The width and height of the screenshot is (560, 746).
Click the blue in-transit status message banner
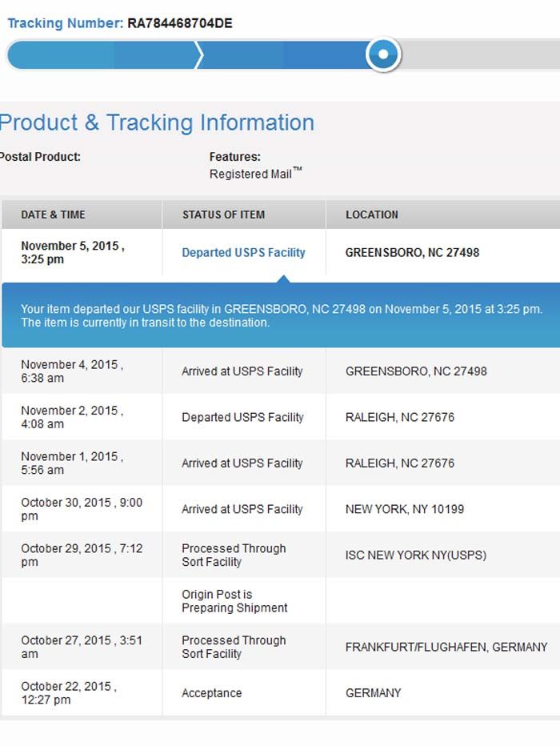281,315
